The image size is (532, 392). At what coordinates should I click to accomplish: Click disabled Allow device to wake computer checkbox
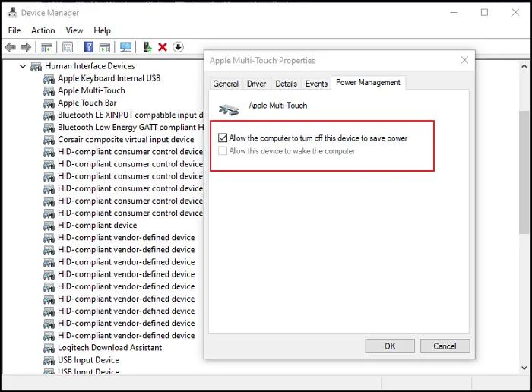click(x=223, y=150)
